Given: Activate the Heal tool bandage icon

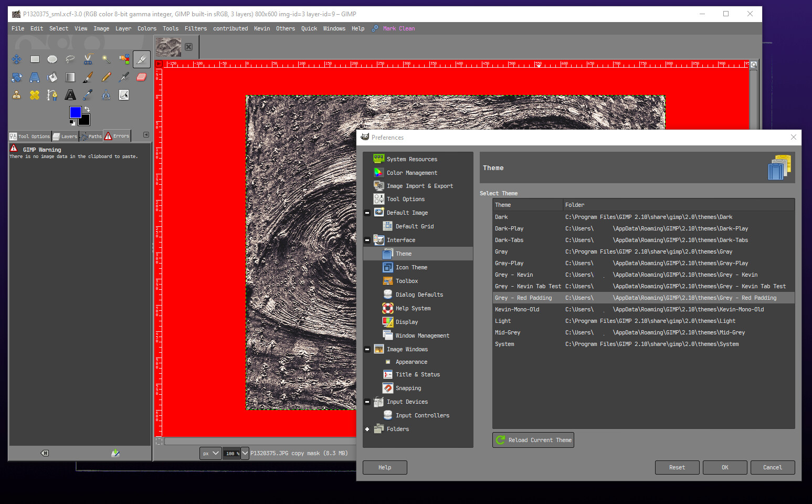Looking at the screenshot, I should 35,95.
